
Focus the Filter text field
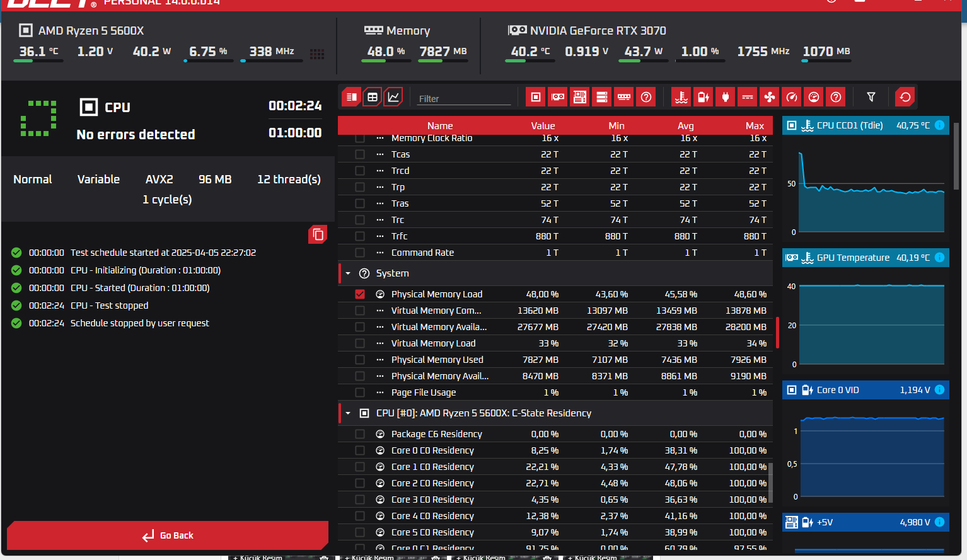coord(464,99)
